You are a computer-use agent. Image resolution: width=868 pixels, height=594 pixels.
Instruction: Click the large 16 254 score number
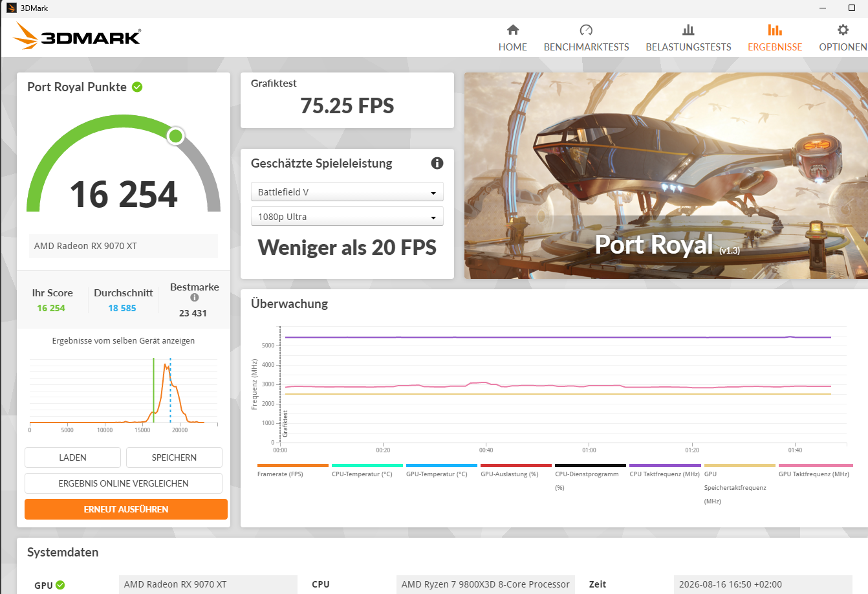124,195
